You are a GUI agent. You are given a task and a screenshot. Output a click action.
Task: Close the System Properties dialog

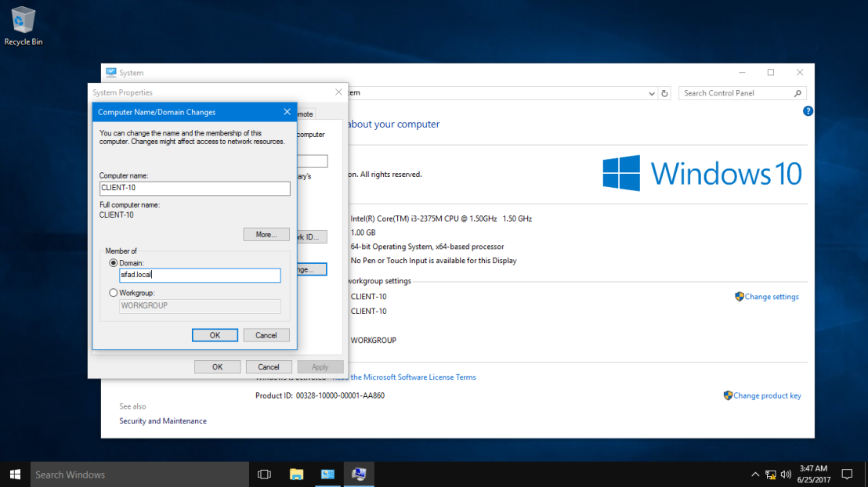coord(338,92)
